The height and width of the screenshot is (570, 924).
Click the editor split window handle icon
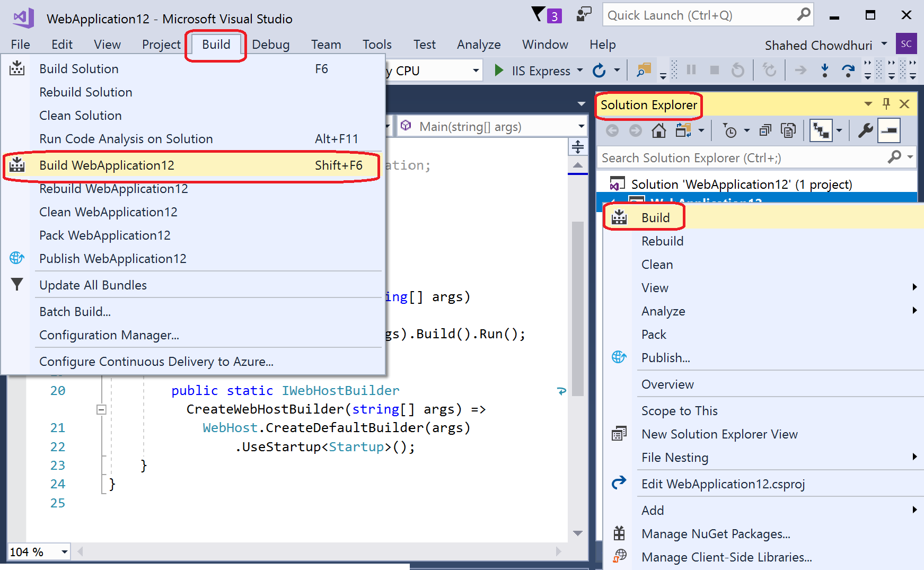tap(578, 146)
